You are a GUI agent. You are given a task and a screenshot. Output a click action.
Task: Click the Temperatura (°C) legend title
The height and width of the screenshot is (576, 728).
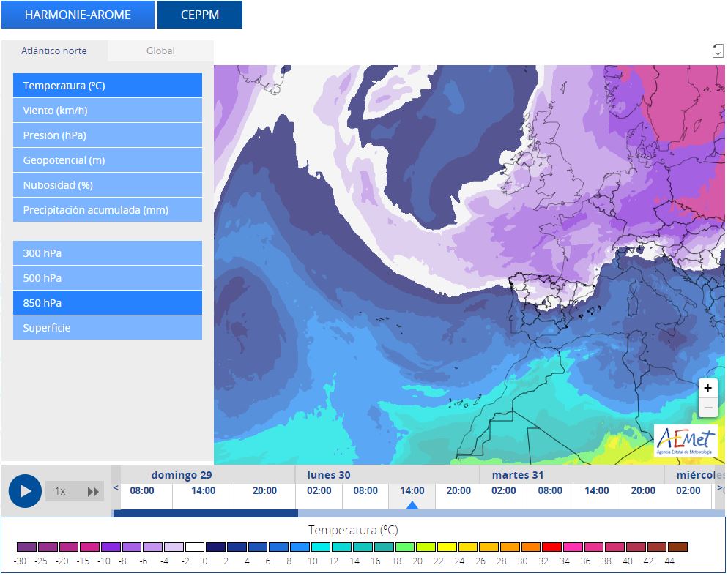click(x=353, y=530)
